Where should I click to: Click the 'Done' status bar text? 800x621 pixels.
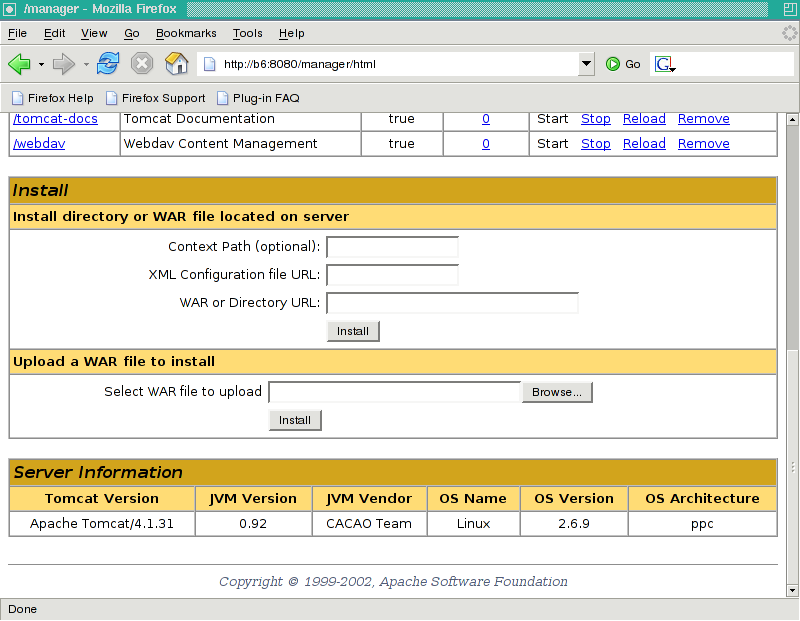click(22, 609)
